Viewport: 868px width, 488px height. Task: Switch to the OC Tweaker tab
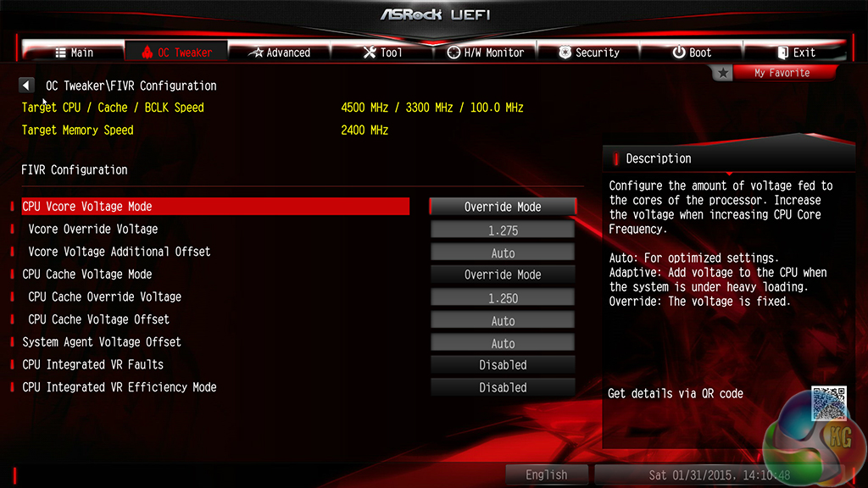pyautogui.click(x=176, y=52)
